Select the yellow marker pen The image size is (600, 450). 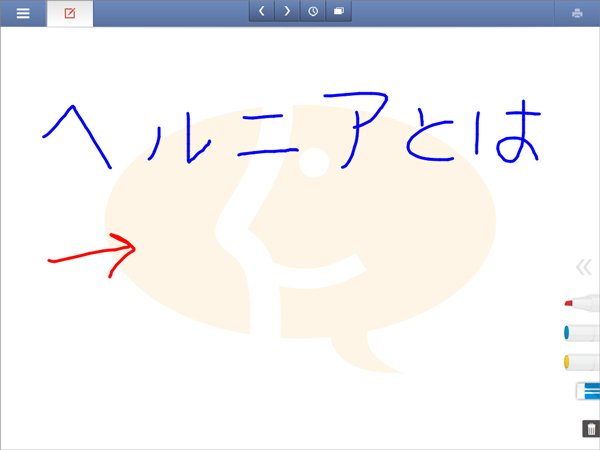point(582,362)
